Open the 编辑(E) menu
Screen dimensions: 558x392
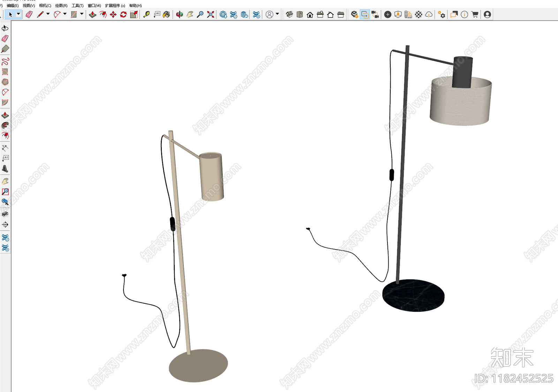[x=13, y=6]
